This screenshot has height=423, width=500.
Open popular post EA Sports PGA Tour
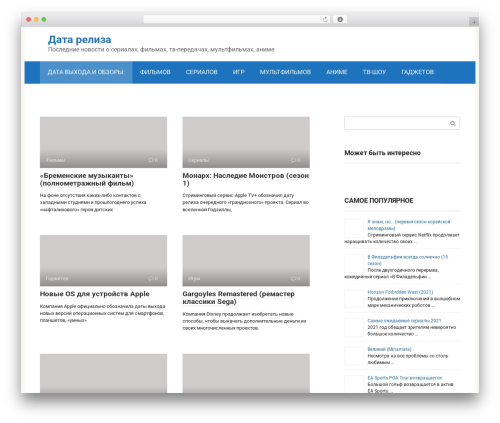tap(405, 378)
